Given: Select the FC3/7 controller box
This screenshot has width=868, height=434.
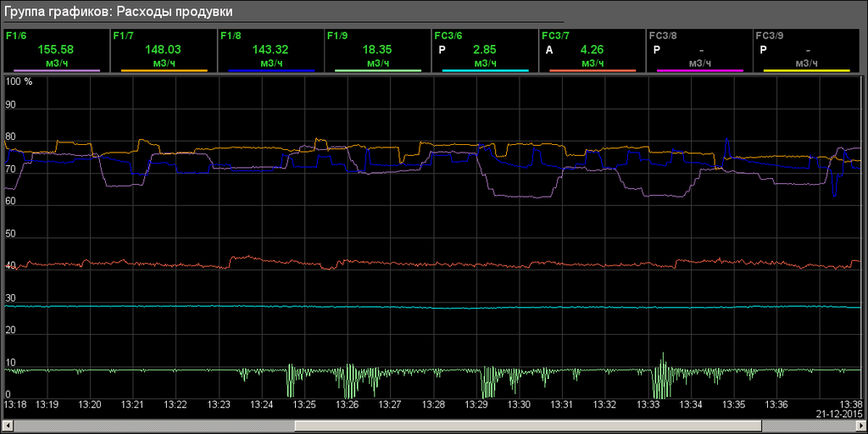Looking at the screenshot, I should point(593,51).
